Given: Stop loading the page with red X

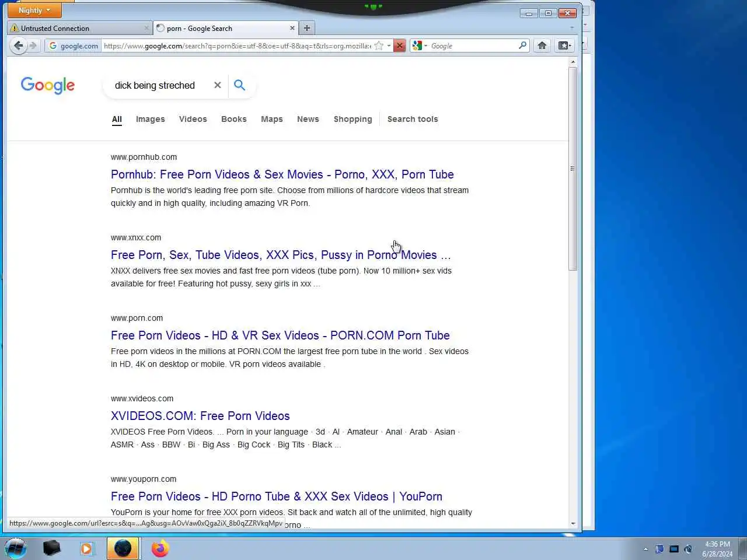Looking at the screenshot, I should [399, 45].
